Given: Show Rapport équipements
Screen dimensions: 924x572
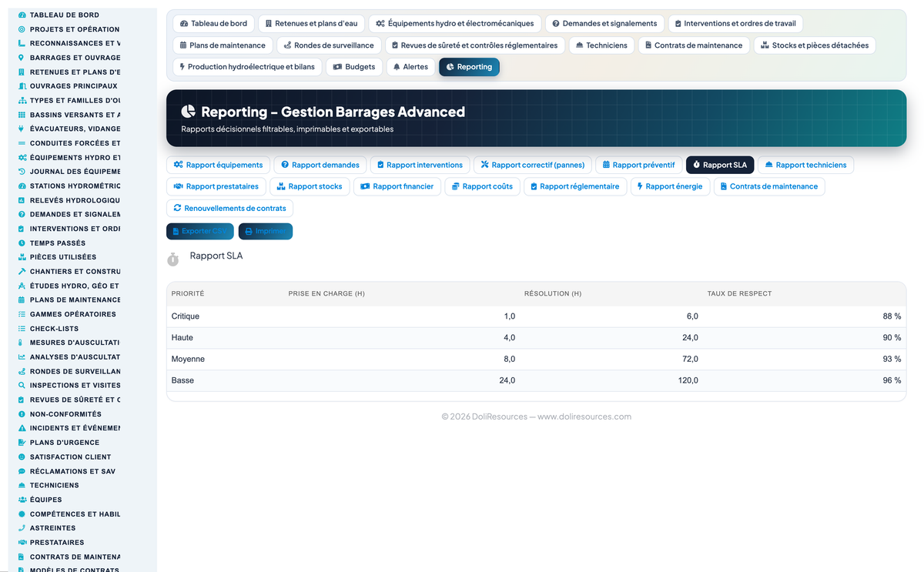Looking at the screenshot, I should coord(218,165).
